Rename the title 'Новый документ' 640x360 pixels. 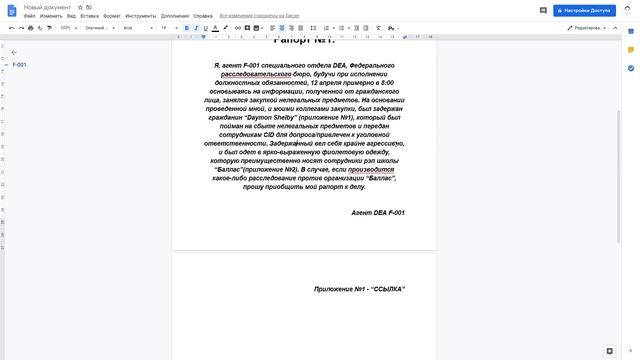coord(47,7)
